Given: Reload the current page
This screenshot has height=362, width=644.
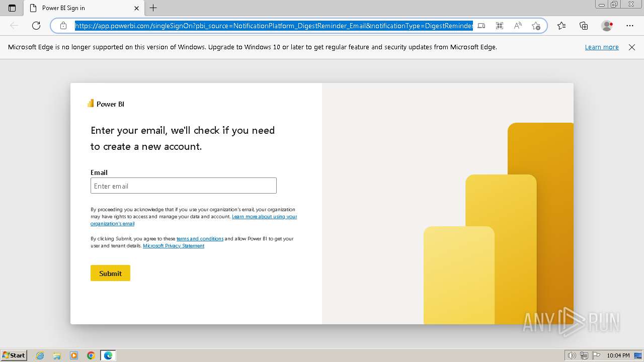Looking at the screenshot, I should [x=36, y=26].
